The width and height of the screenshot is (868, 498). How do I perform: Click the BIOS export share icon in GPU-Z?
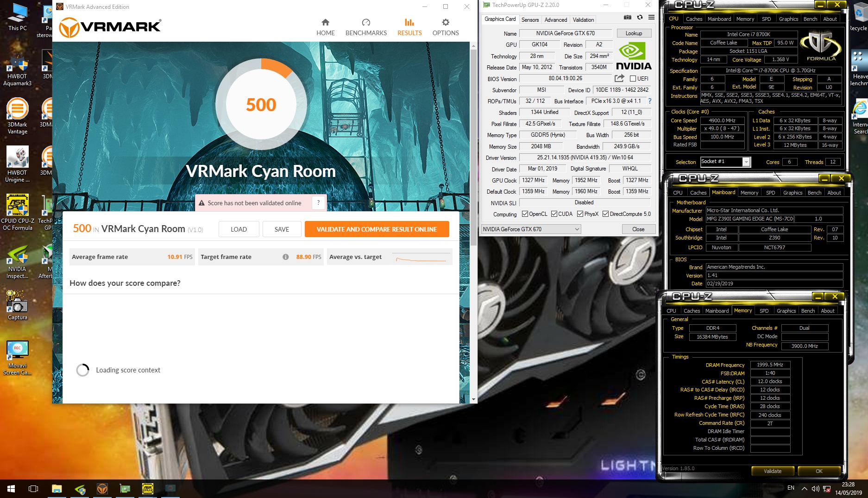619,78
